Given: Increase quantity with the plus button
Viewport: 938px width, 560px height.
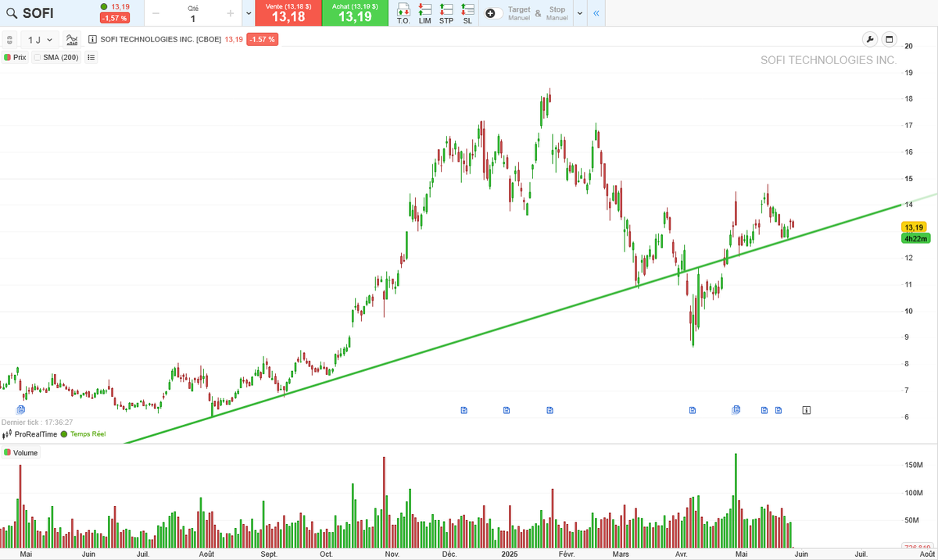Looking at the screenshot, I should pos(231,13).
